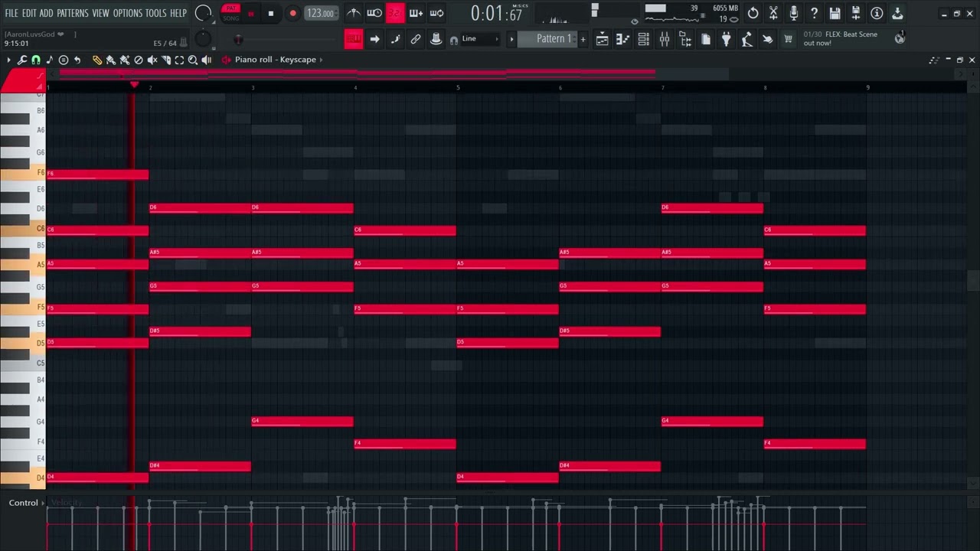Open the EDIT menu
Image resolution: width=980 pixels, height=551 pixels.
click(x=29, y=13)
